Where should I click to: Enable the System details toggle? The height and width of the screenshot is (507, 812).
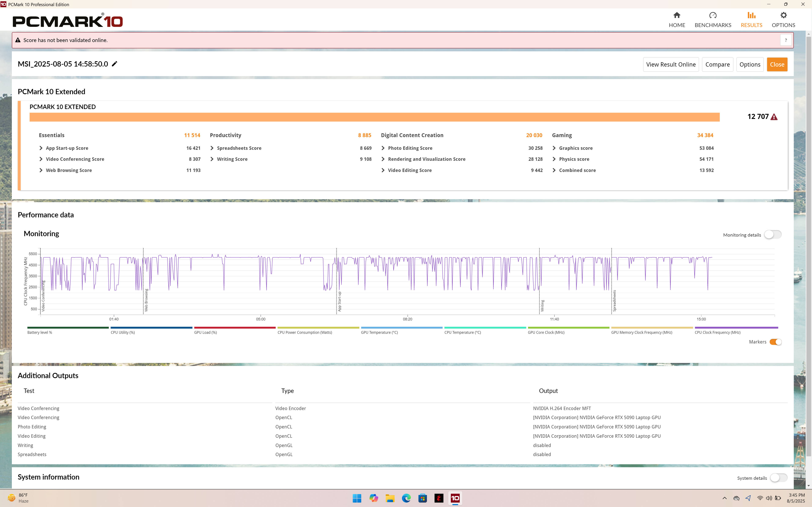pos(778,478)
